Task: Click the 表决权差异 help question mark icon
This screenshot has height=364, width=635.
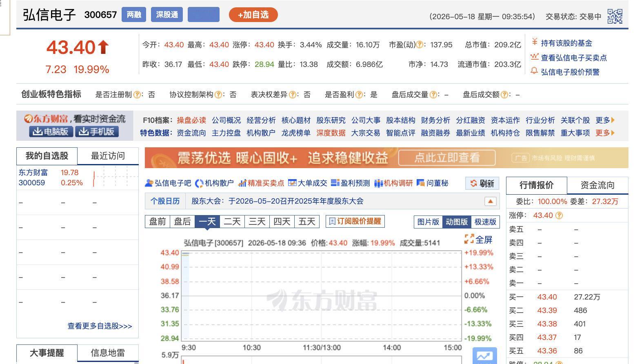Action: 292,95
